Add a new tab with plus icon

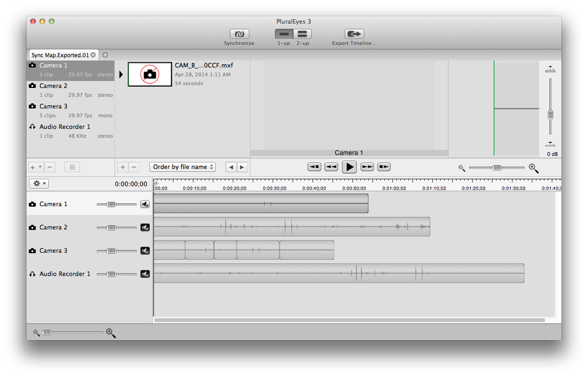pos(105,55)
